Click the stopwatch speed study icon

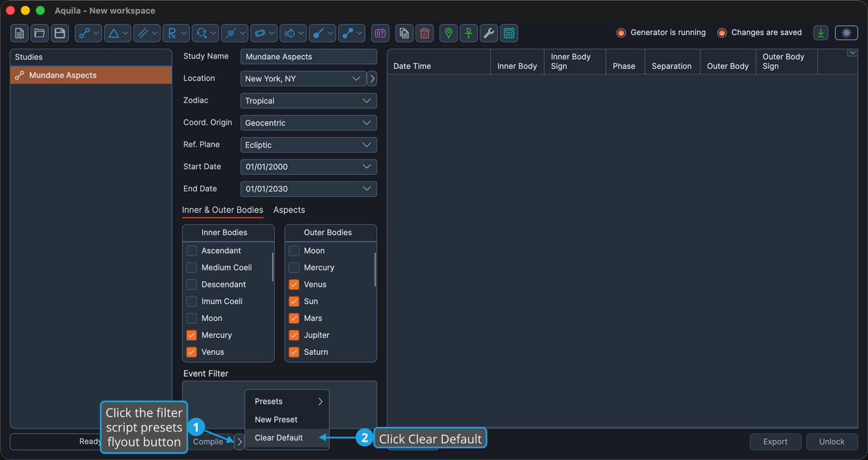293,33
